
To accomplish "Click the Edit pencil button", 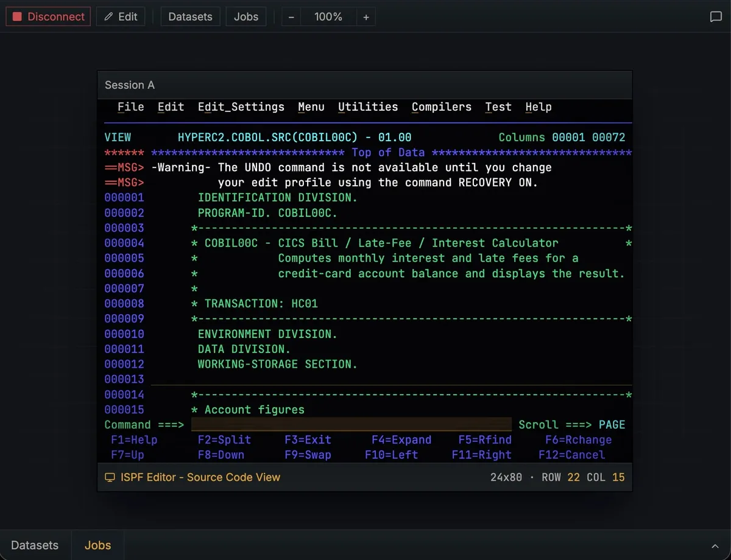I will pos(121,16).
